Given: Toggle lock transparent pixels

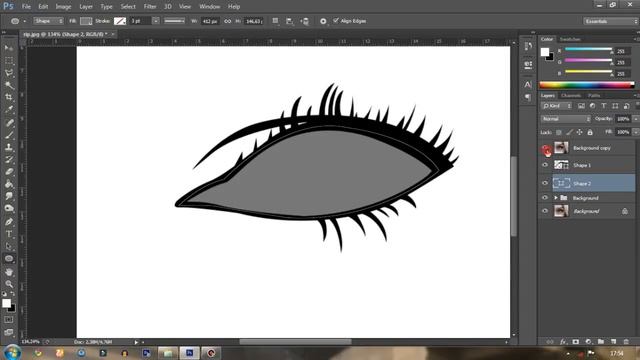Looking at the screenshot, I should tap(559, 132).
